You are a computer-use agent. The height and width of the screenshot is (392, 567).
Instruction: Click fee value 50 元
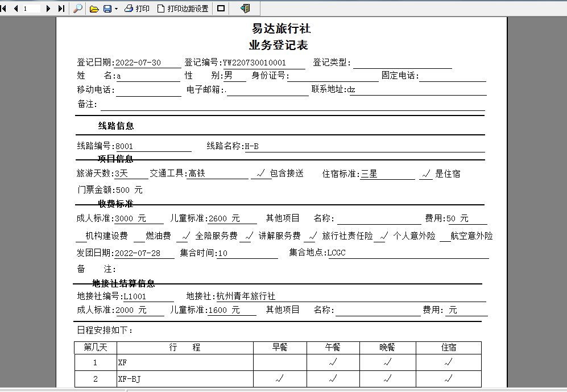(x=457, y=218)
